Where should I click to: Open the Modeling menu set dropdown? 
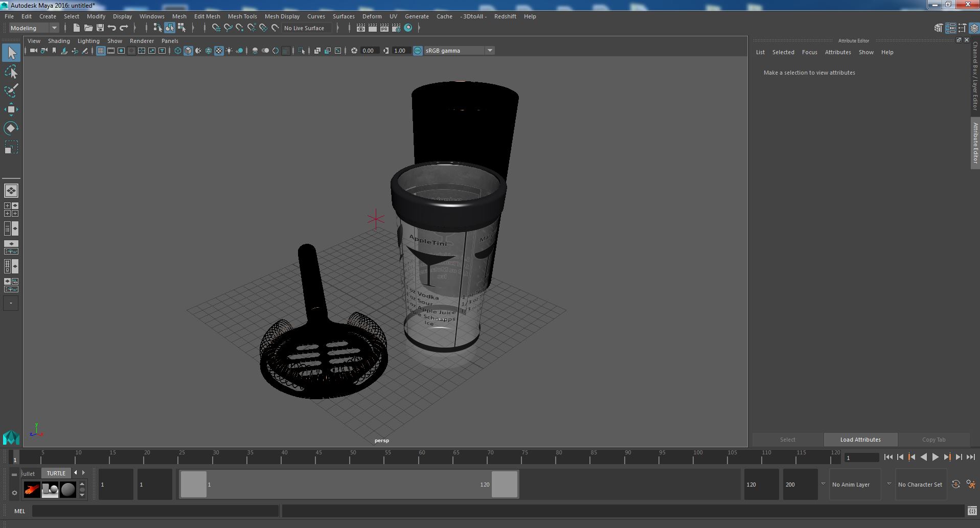[x=34, y=28]
